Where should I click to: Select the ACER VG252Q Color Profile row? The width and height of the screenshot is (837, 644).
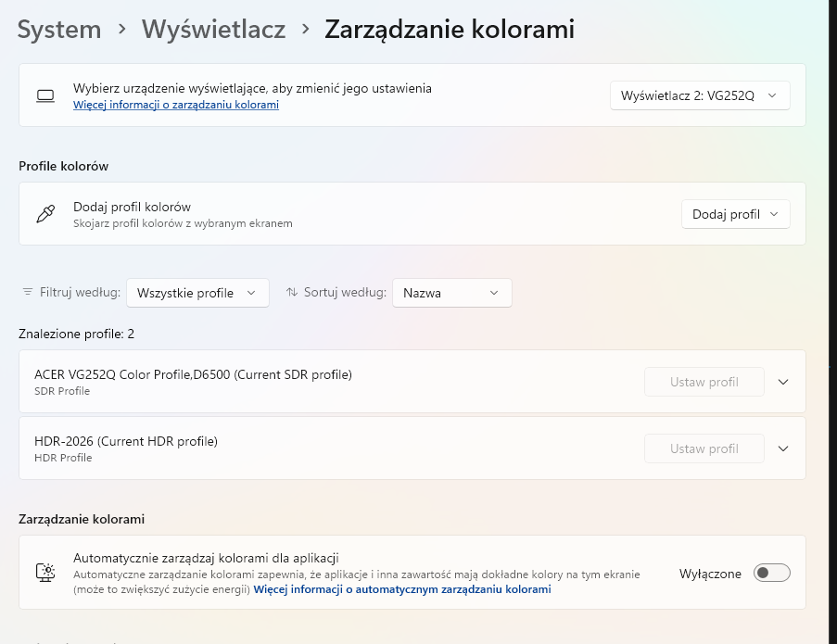click(278, 382)
